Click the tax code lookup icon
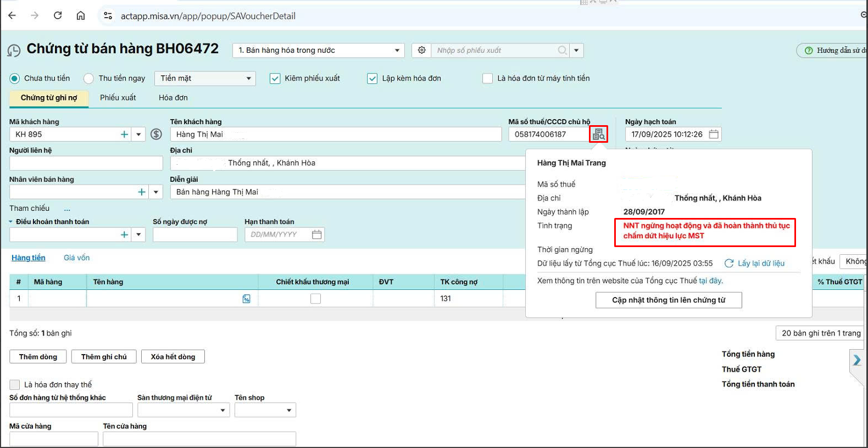This screenshot has height=448, width=868. (x=598, y=134)
